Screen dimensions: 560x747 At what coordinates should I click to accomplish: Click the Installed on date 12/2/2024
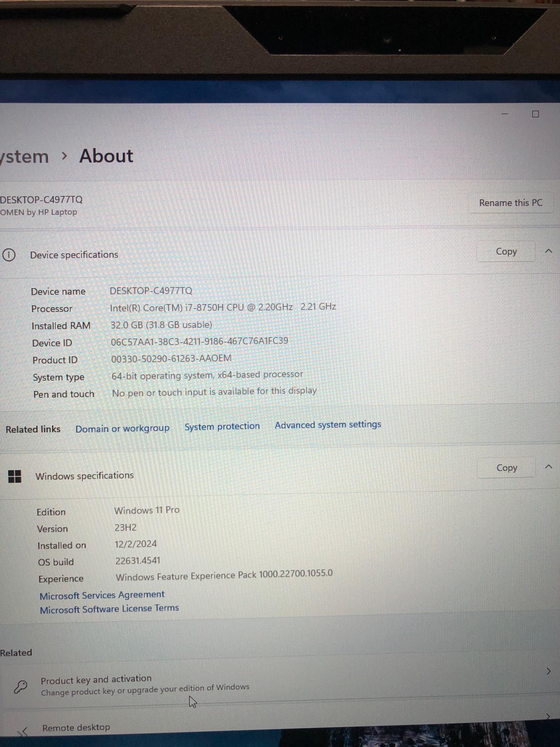pos(136,544)
